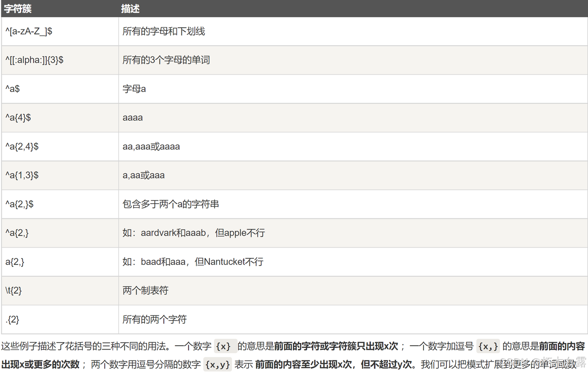Click the 描述 column header
The image size is (588, 372).
click(130, 9)
